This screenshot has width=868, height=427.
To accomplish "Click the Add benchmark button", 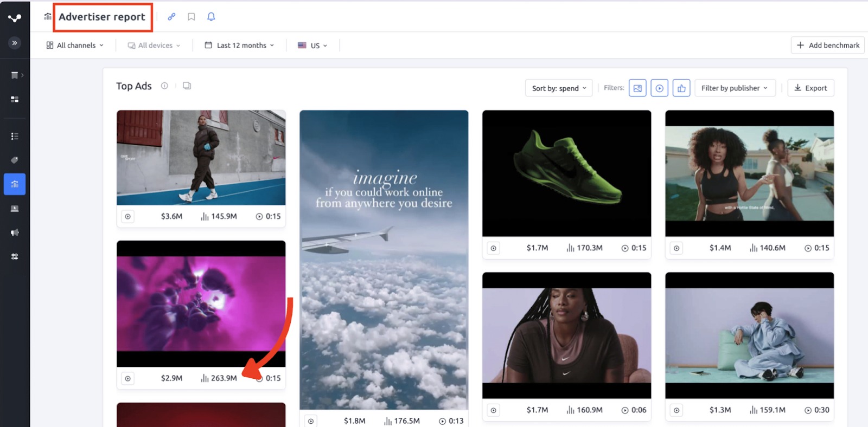I will (827, 46).
